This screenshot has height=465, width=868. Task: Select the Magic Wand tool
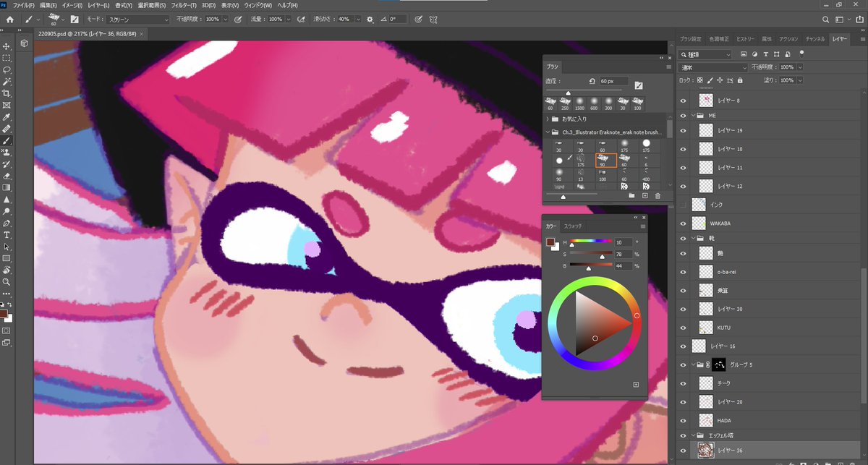(x=7, y=82)
